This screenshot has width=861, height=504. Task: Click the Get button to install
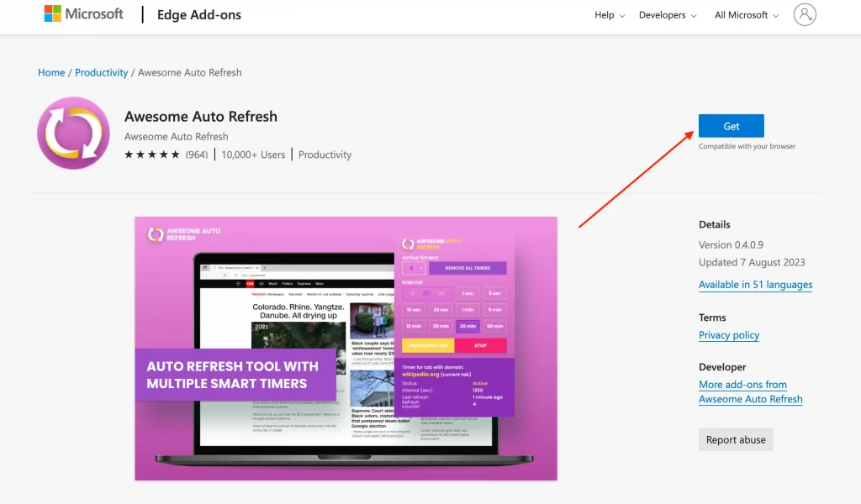point(731,126)
